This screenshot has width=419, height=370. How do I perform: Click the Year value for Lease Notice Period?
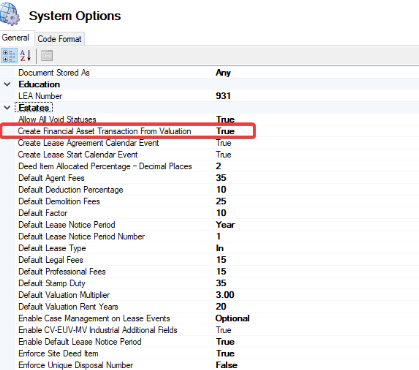tap(225, 225)
